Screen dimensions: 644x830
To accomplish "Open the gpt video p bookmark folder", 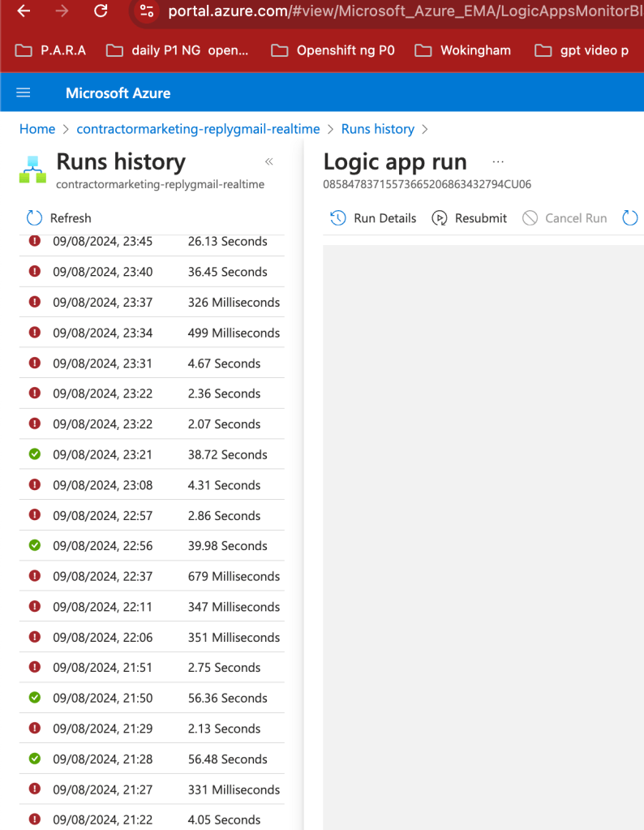I will [x=582, y=50].
